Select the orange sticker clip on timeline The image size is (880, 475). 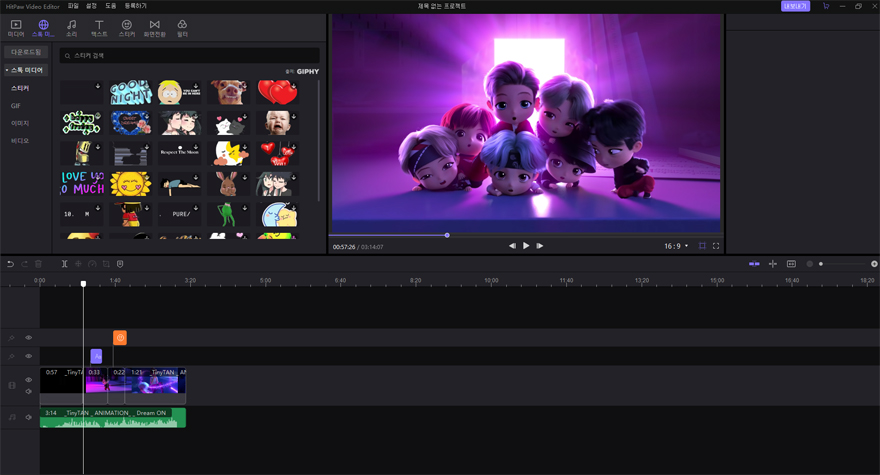120,337
